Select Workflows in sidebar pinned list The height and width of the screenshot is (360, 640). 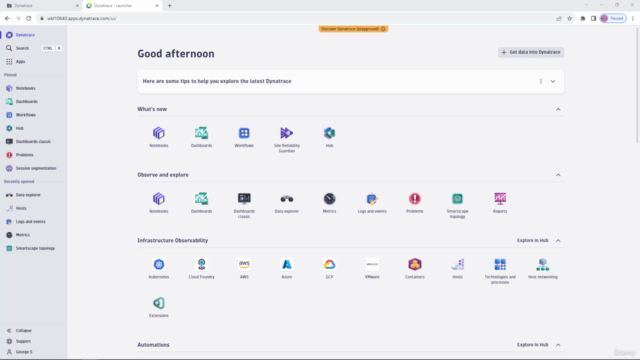(33, 115)
